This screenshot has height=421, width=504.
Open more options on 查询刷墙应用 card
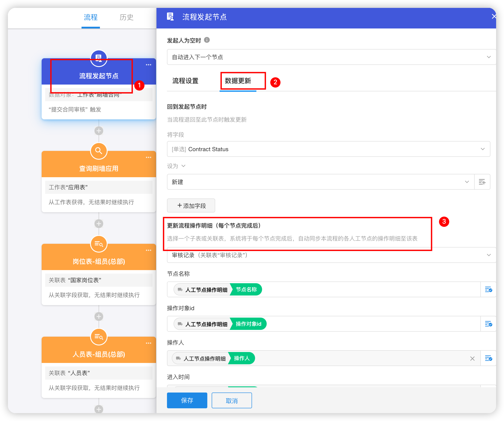pos(148,158)
